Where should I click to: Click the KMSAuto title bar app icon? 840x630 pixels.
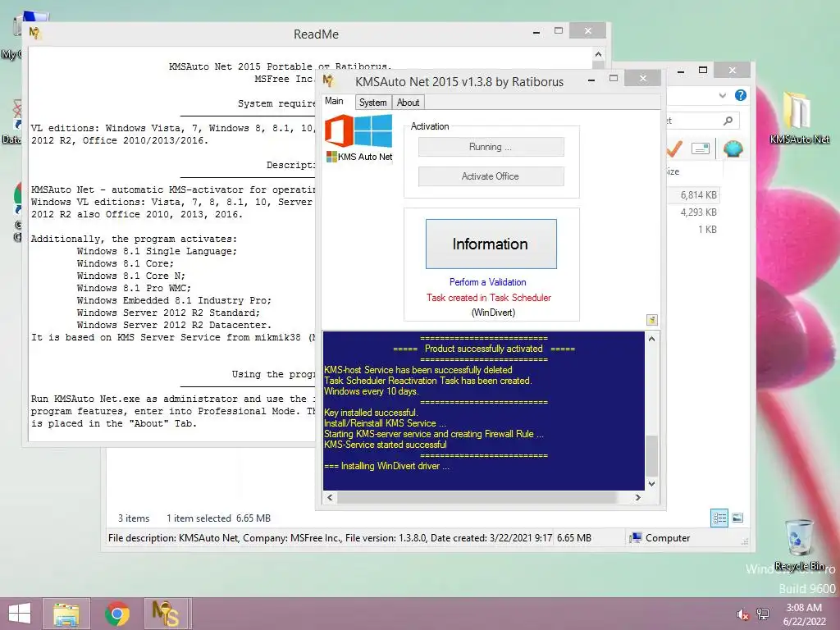[x=329, y=81]
